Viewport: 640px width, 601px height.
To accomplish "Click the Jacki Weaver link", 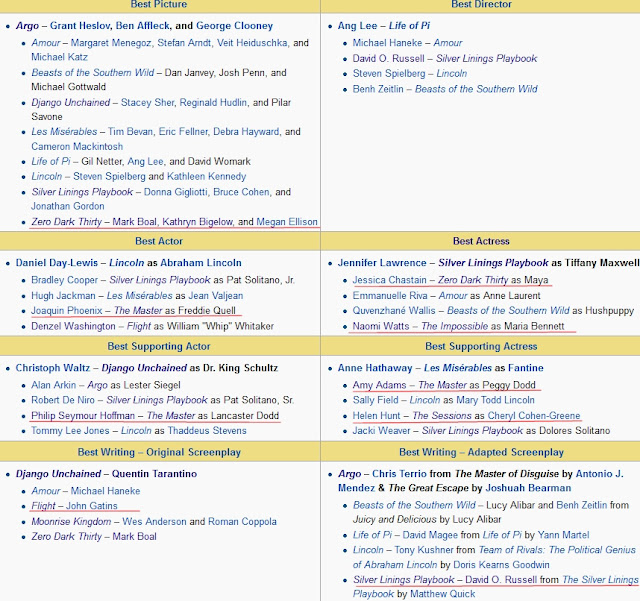I will coord(382,431).
